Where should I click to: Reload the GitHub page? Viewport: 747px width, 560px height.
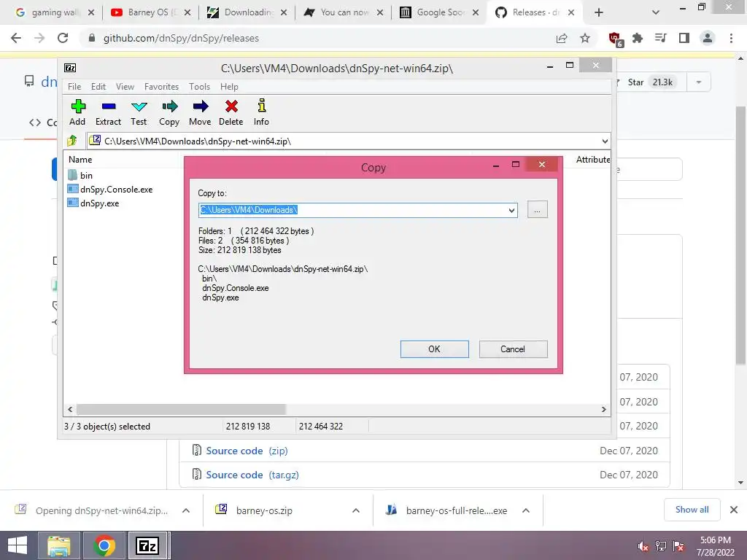(63, 38)
